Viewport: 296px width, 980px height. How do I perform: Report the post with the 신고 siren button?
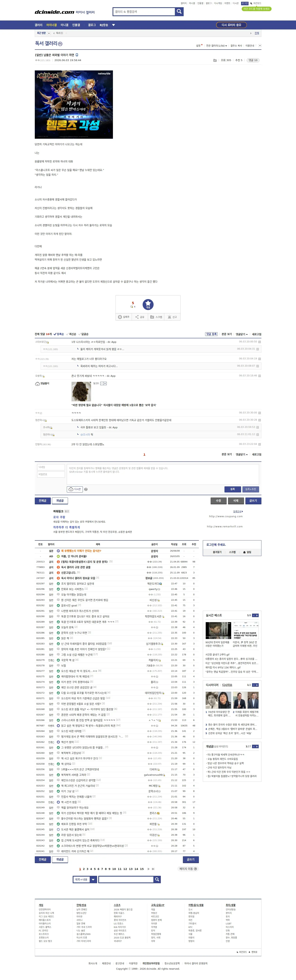click(172, 317)
